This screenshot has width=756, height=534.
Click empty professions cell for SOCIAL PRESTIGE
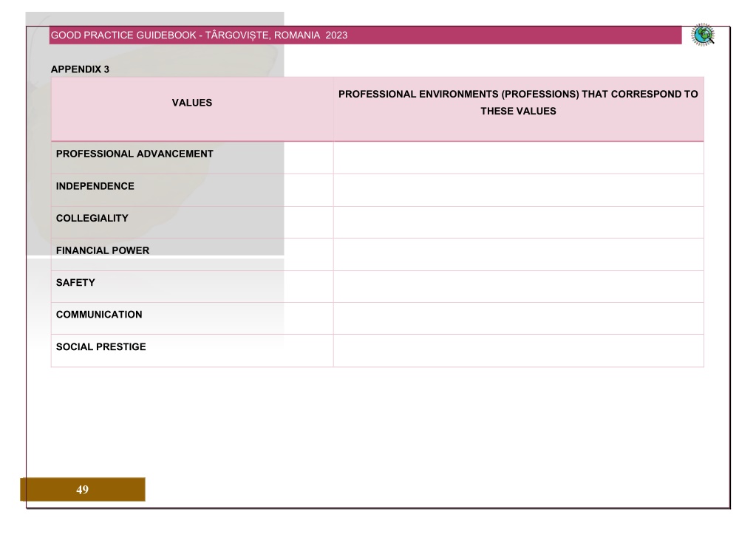pos(518,351)
